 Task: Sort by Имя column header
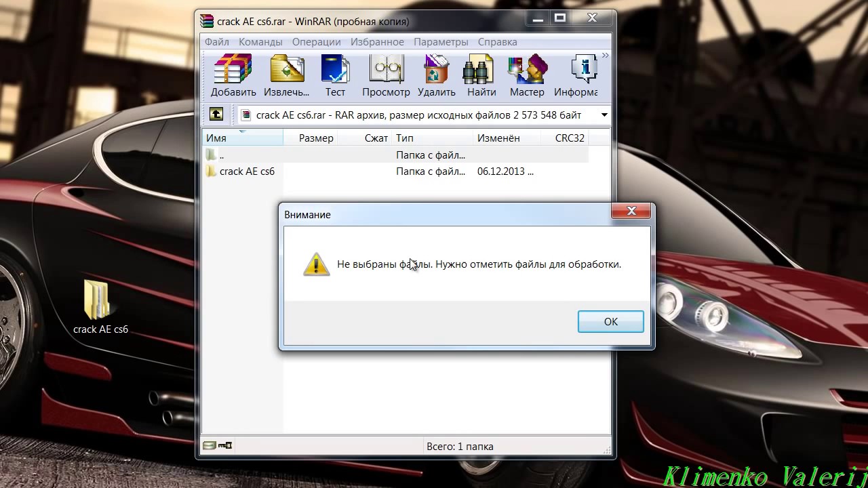coord(243,138)
